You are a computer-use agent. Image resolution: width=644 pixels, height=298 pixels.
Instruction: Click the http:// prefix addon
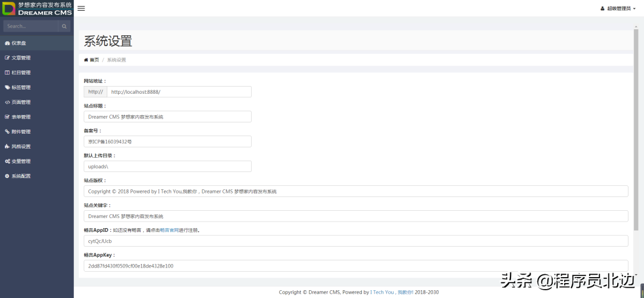point(95,92)
